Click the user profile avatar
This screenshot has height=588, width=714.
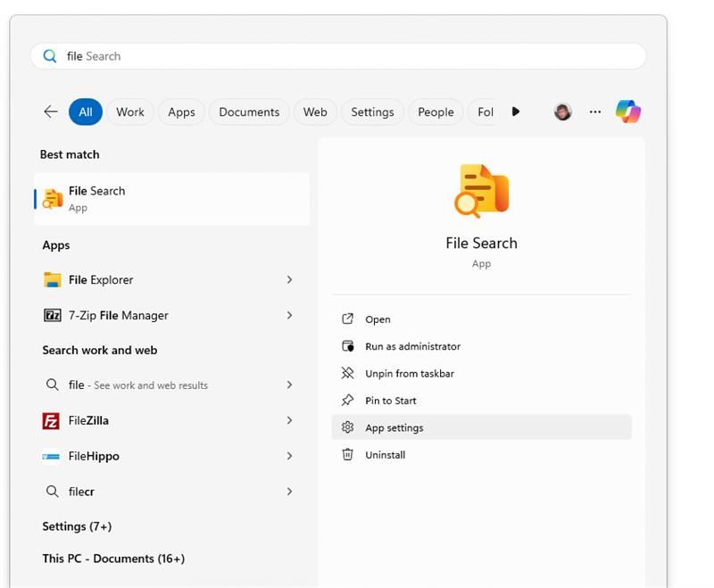click(563, 112)
